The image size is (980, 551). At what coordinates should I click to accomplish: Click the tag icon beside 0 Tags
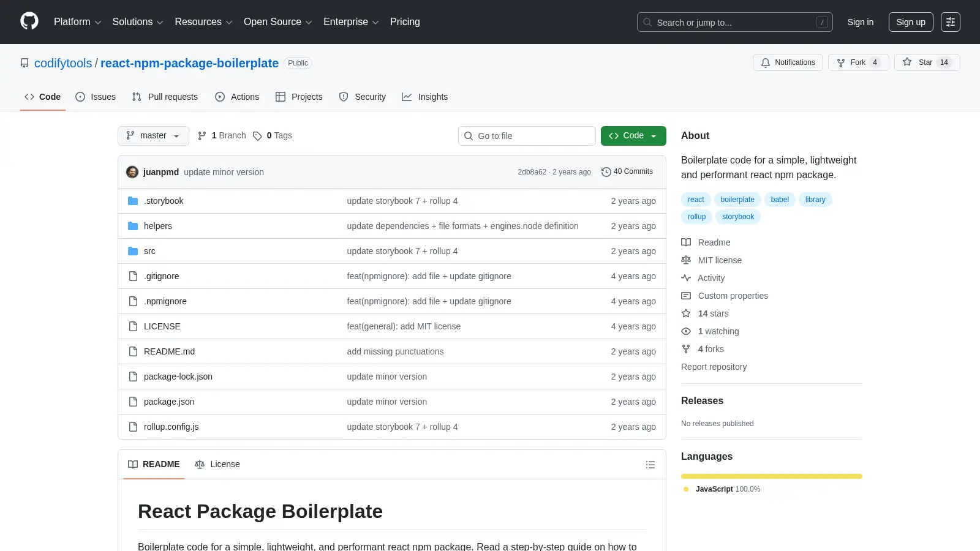coord(257,136)
